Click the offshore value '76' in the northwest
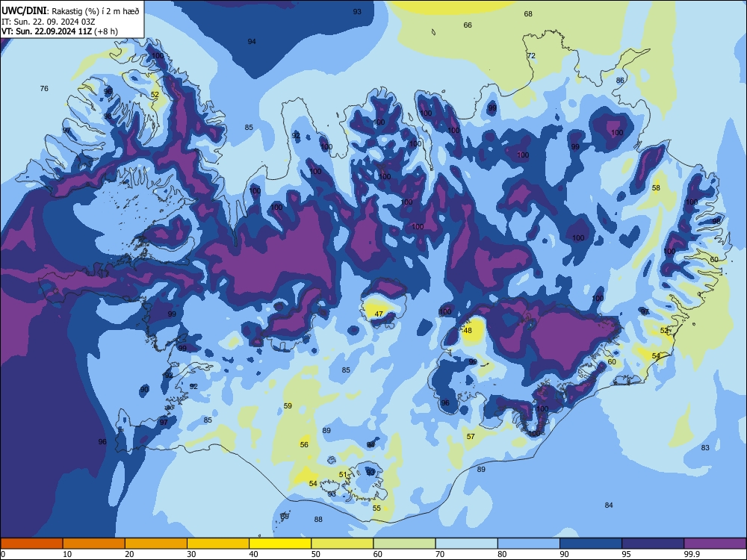Image resolution: width=747 pixels, height=560 pixels. [44, 89]
